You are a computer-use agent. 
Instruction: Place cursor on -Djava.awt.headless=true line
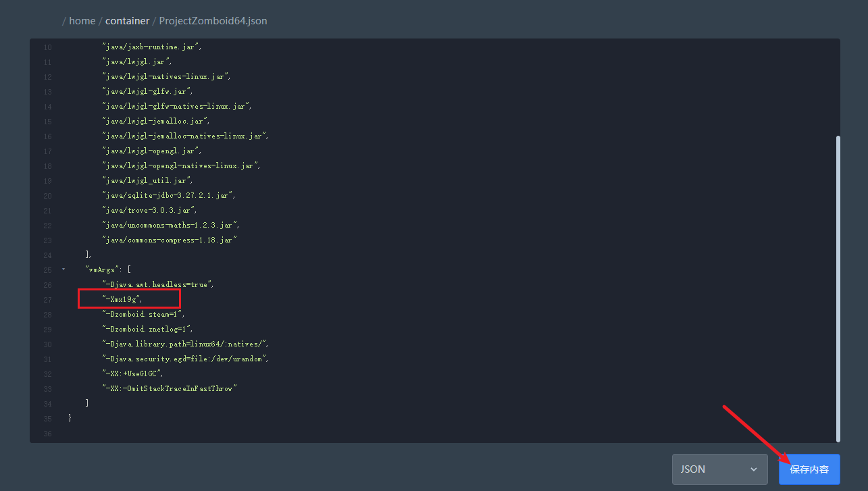(158, 284)
